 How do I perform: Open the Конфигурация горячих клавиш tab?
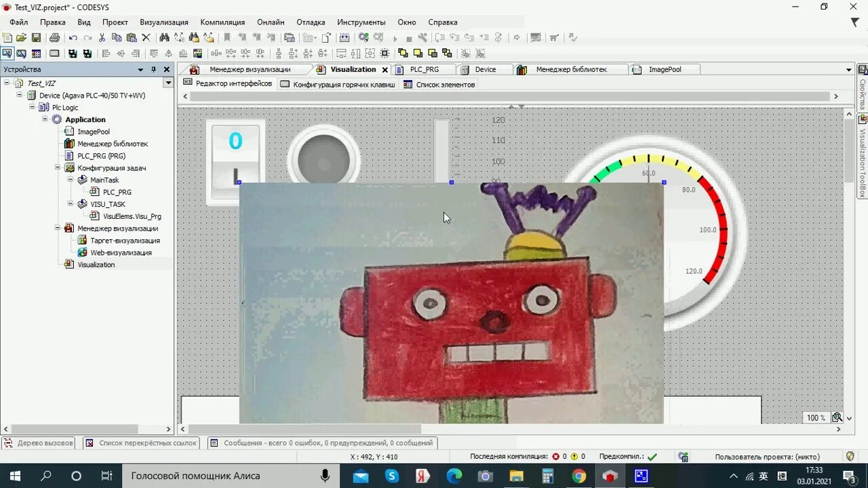pos(337,84)
